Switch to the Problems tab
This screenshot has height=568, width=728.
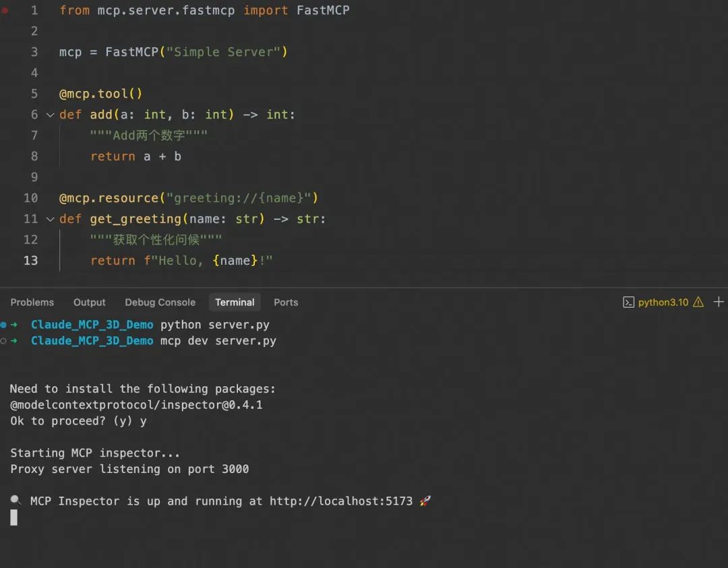click(32, 303)
